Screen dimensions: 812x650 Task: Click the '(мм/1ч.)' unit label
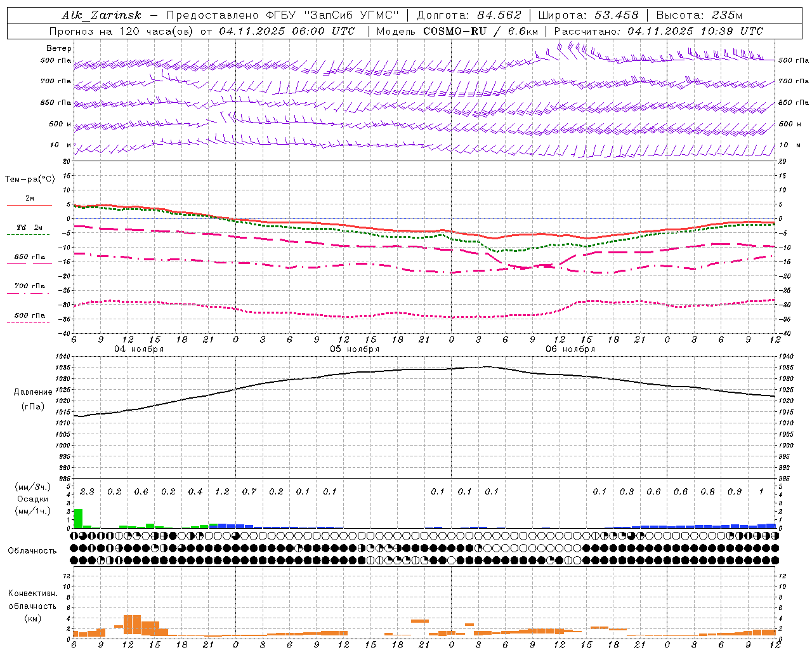[x=32, y=512]
